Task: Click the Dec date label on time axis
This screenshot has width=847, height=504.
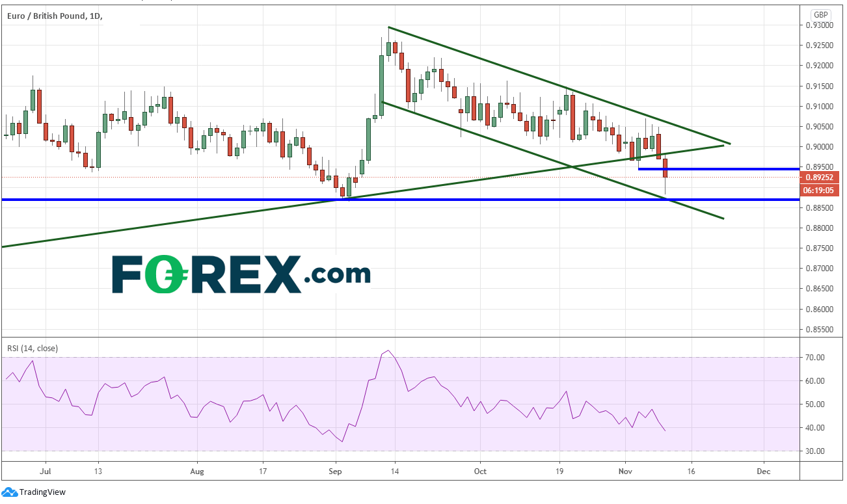Action: pyautogui.click(x=764, y=471)
